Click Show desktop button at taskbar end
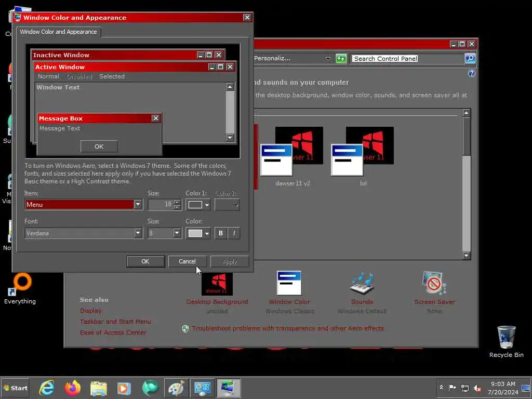Viewport: 532px width, 399px height. tap(526, 388)
